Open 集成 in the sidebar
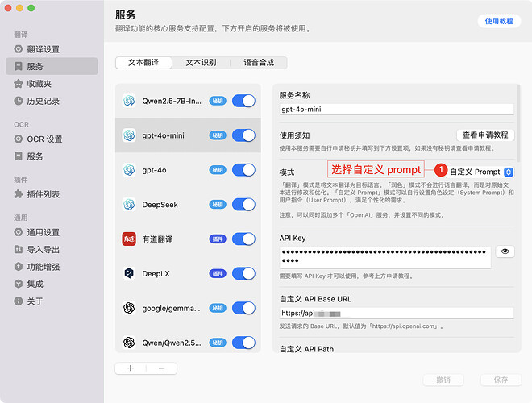Viewport: 532px width, 403px height. click(52, 284)
